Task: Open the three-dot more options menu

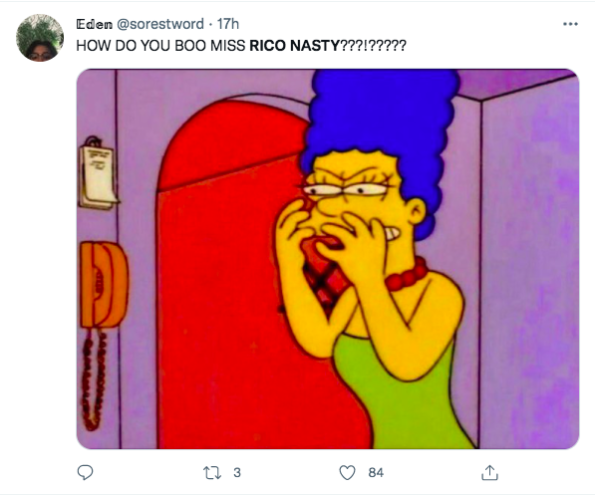Action: (570, 24)
